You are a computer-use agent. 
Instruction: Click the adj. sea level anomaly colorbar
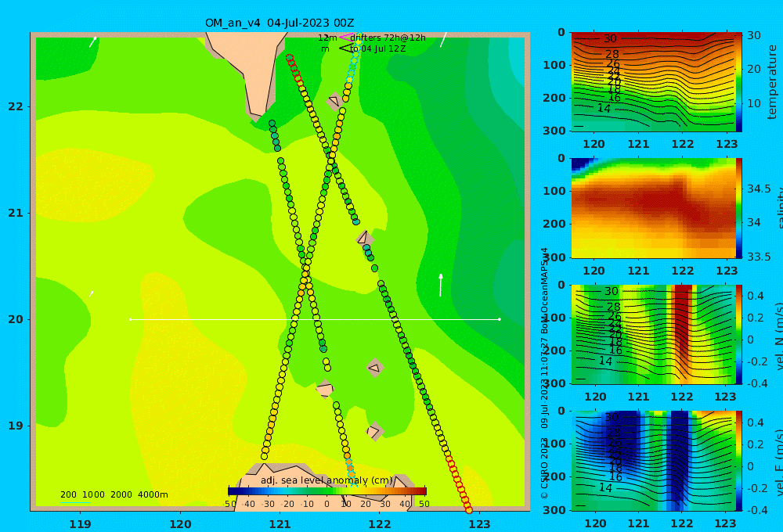pos(327,491)
